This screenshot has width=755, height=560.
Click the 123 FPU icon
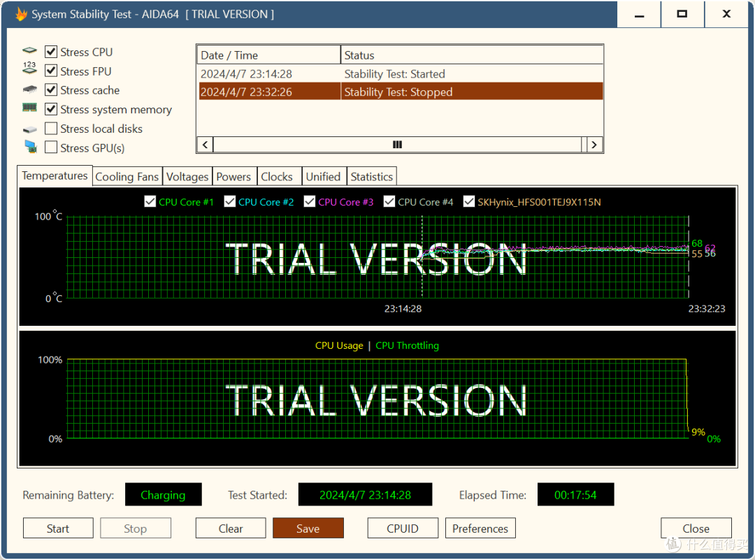click(30, 68)
